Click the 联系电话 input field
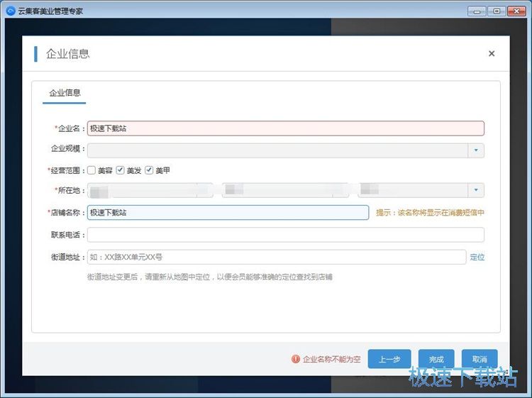 pyautogui.click(x=285, y=235)
